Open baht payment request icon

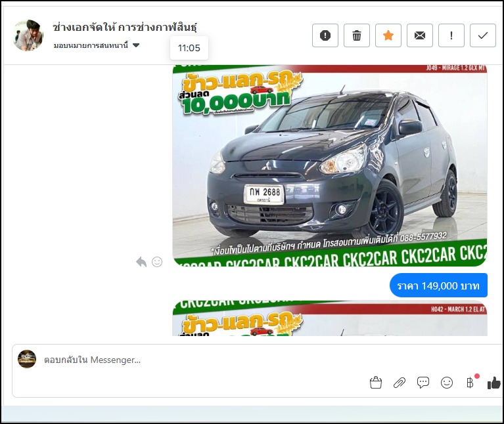point(470,382)
